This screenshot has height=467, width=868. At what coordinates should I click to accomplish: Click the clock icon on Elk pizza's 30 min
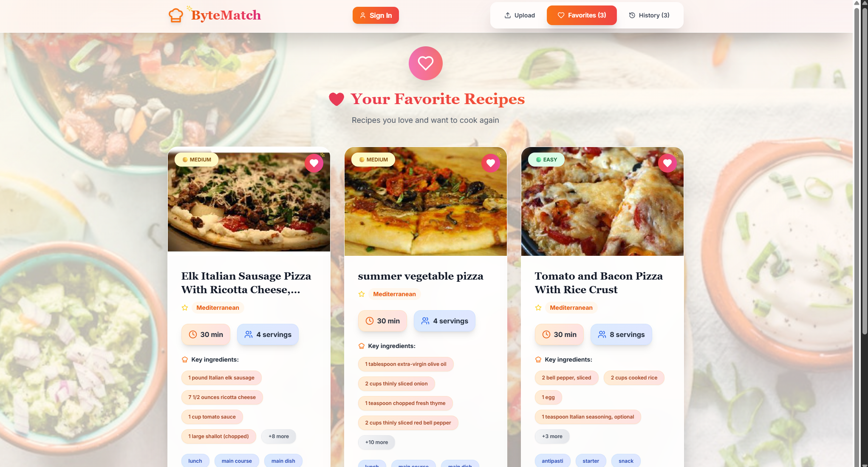tap(193, 334)
